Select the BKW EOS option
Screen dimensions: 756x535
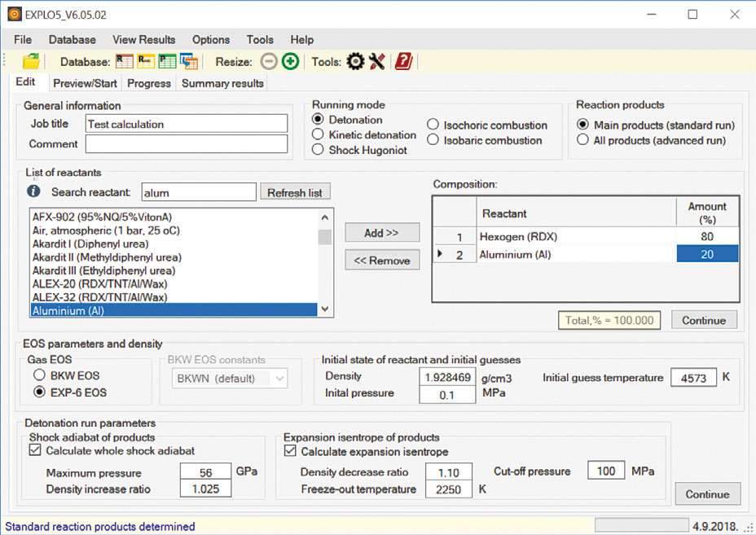click(39, 375)
